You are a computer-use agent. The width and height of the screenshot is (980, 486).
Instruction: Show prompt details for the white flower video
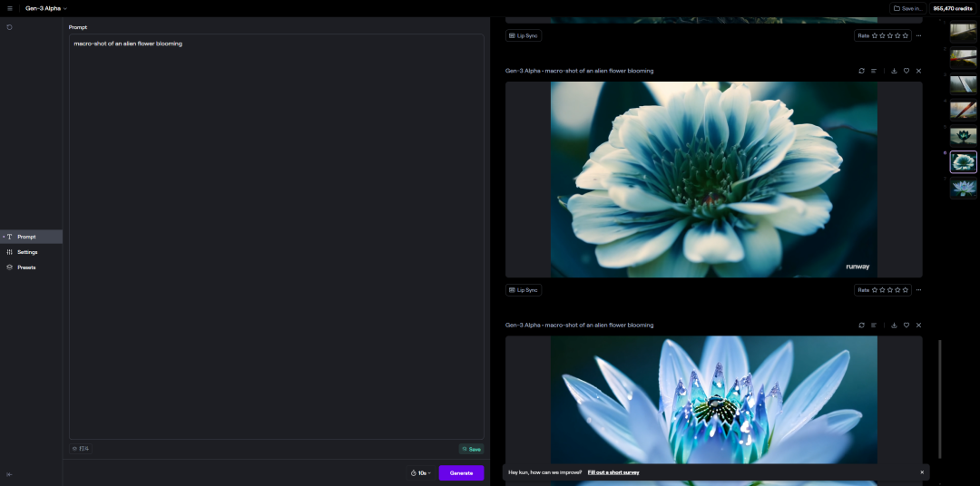coord(874,71)
